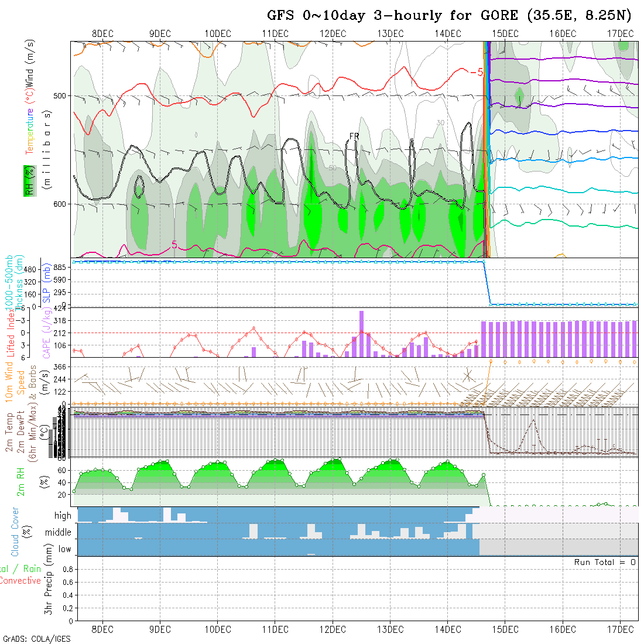Pick the 15DEC marker on bottom axis
This screenshot has height=644, width=644.
click(x=505, y=629)
